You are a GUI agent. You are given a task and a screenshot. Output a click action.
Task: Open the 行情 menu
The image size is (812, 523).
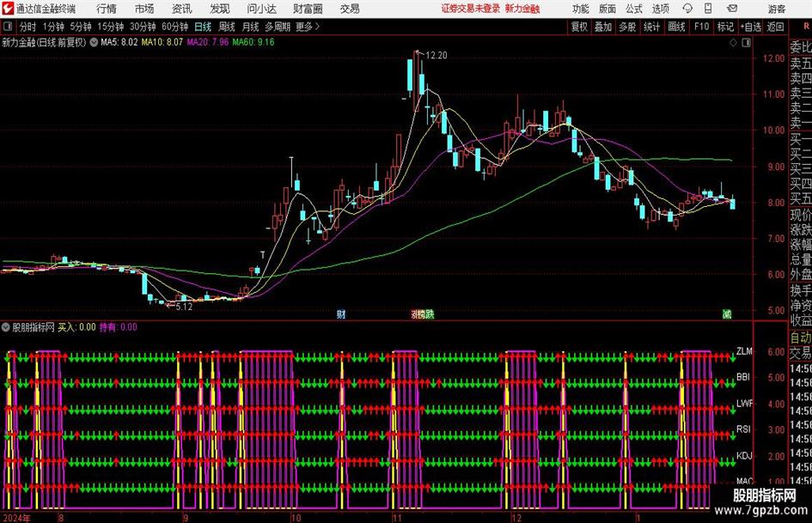(x=107, y=9)
